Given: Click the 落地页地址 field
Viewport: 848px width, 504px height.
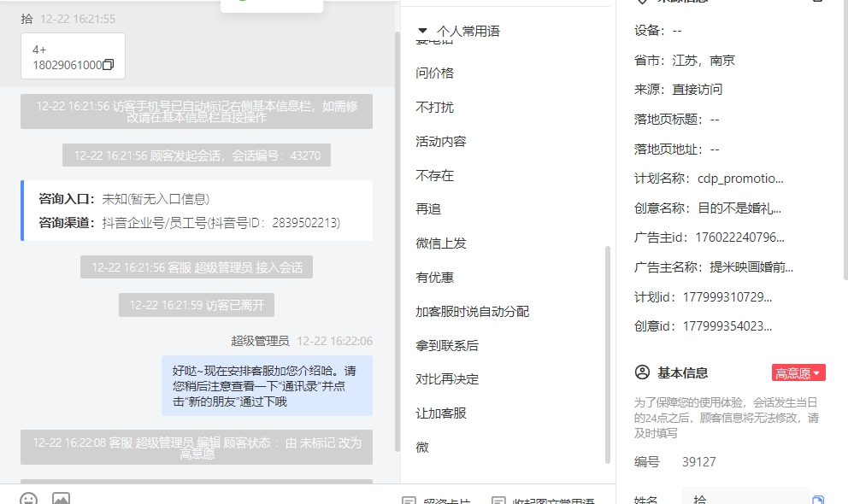Looking at the screenshot, I should pyautogui.click(x=677, y=149).
